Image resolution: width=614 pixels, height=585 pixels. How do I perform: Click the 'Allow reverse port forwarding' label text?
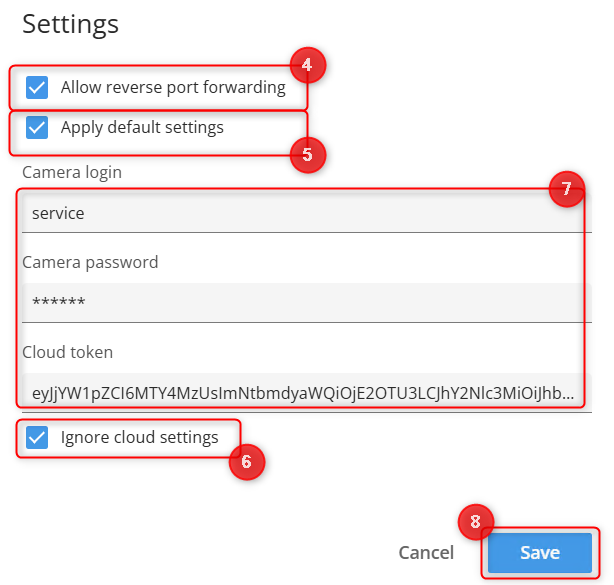point(173,88)
